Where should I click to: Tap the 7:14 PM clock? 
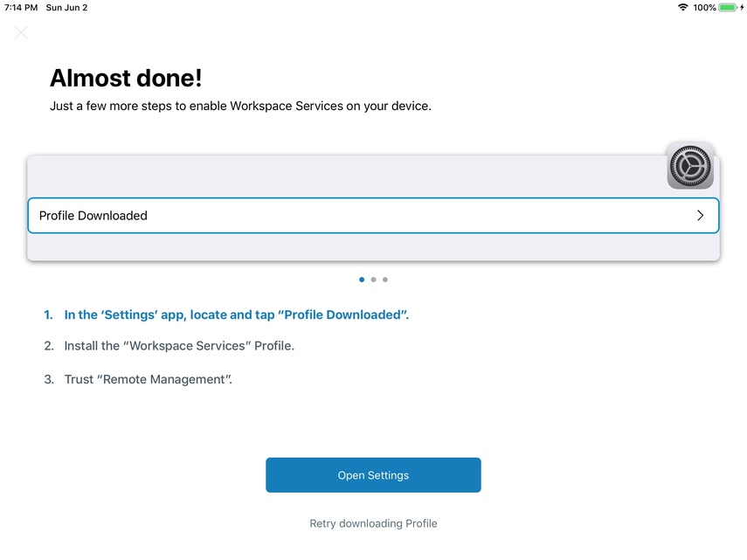point(21,8)
